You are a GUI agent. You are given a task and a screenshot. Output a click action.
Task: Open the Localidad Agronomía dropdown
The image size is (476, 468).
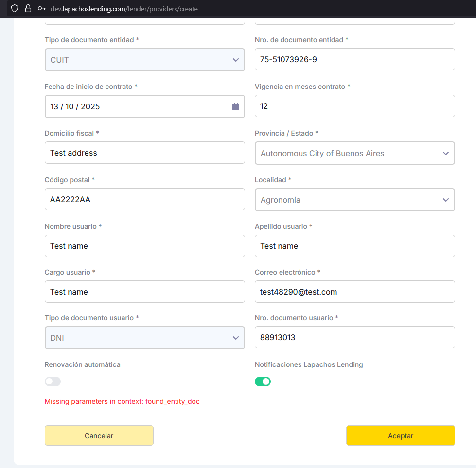354,200
